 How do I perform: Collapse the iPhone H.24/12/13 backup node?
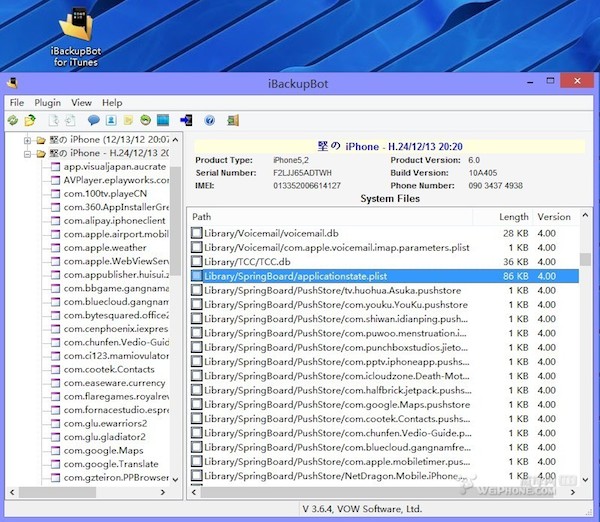click(28, 154)
